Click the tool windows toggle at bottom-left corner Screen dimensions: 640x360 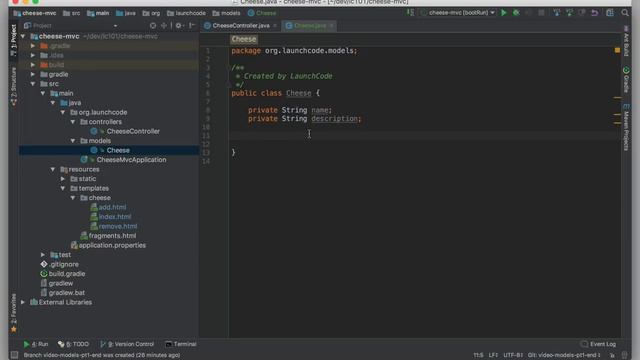(14, 355)
